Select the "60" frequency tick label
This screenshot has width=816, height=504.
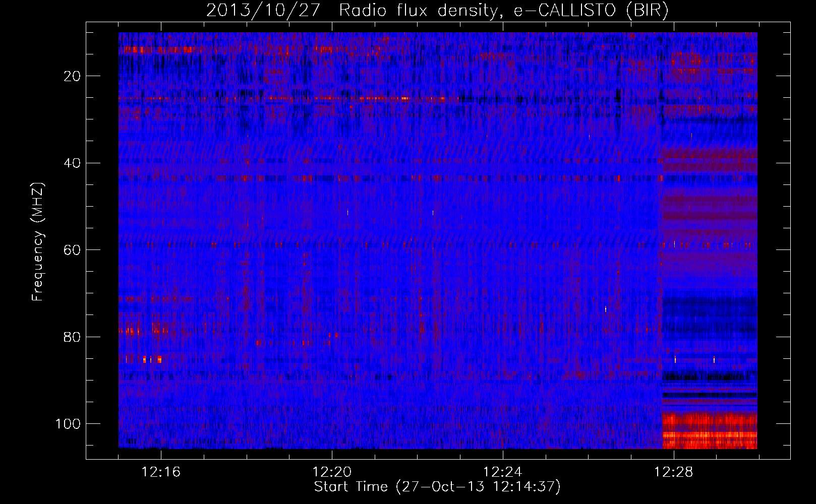[72, 250]
